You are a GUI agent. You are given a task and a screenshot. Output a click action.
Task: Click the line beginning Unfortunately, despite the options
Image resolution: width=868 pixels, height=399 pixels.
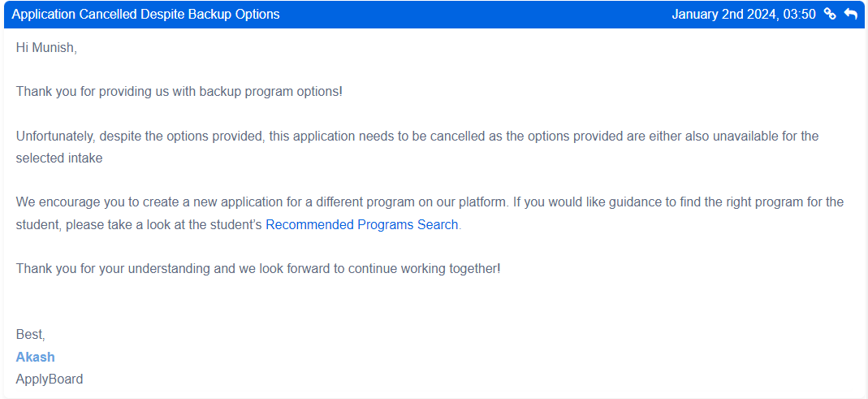[417, 136]
